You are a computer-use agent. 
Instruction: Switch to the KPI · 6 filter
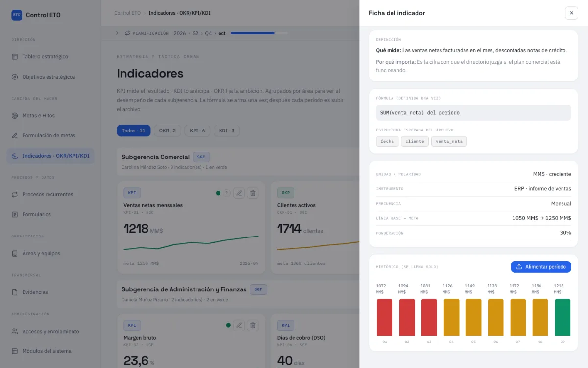point(197,131)
